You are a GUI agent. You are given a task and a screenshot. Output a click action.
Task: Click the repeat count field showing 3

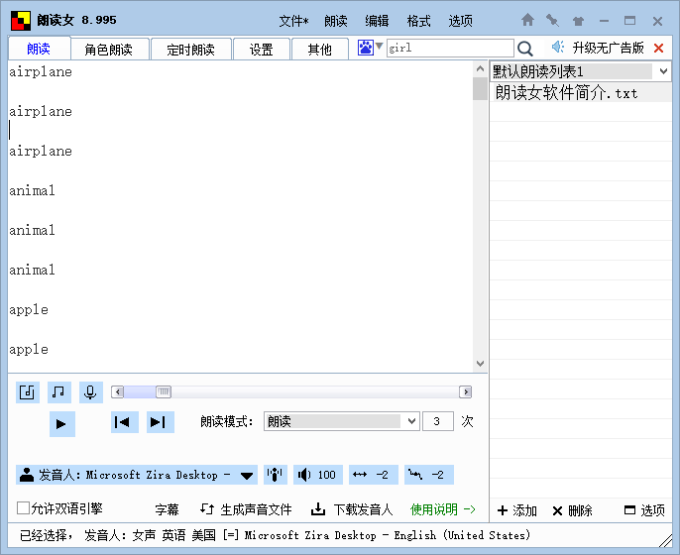pos(438,421)
